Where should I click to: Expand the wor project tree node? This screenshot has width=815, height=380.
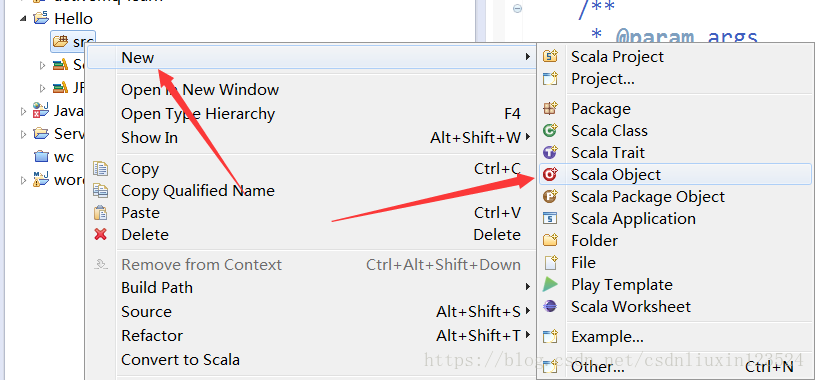coord(23,180)
